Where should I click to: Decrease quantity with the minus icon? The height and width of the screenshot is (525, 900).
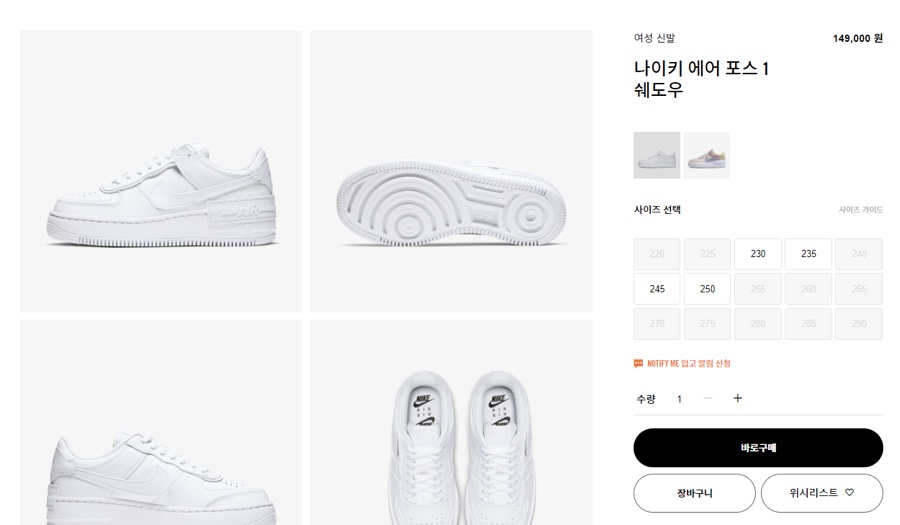[708, 398]
